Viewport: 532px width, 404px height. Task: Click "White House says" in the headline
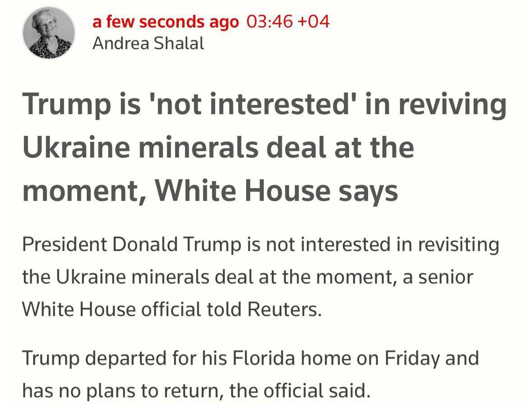point(277,191)
